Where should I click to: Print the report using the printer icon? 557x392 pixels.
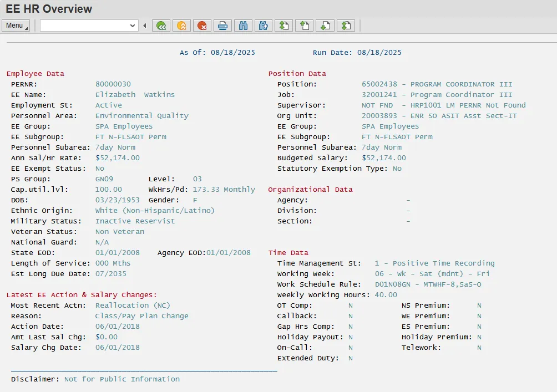pyautogui.click(x=222, y=26)
